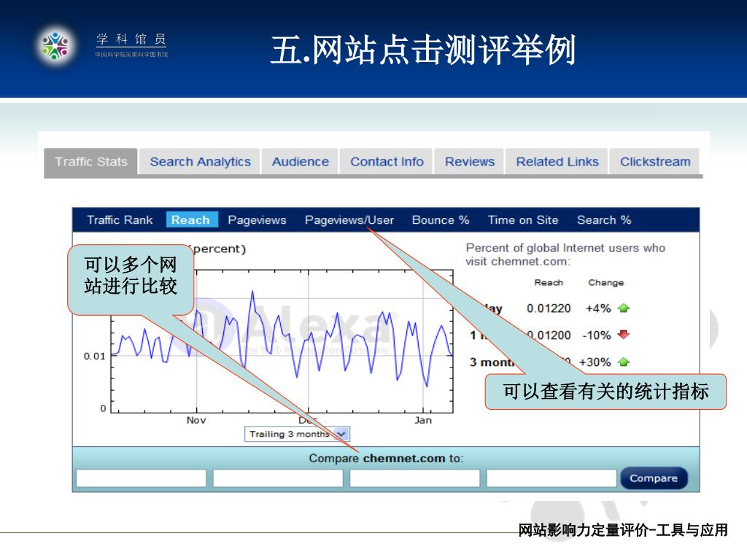Click the green up arrow beside +30%

tap(624, 362)
